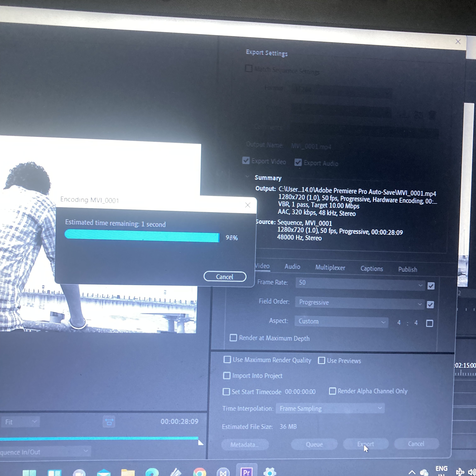Screen dimensions: 476x476
Task: Show hidden system tray icons
Action: (412, 472)
